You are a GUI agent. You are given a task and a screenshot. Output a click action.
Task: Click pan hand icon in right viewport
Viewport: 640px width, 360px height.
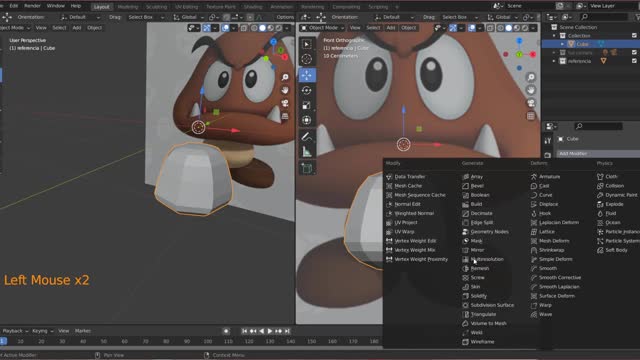531,90
